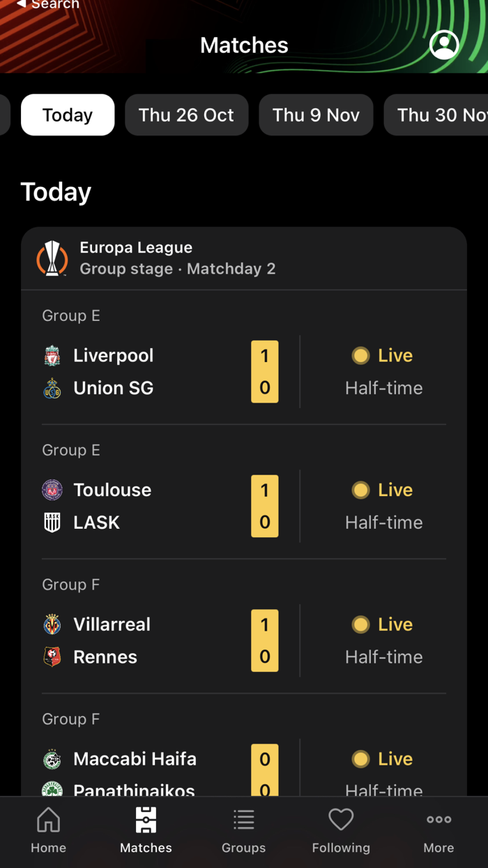Click the Toulouse club crest
This screenshot has width=488, height=868.
[54, 490]
